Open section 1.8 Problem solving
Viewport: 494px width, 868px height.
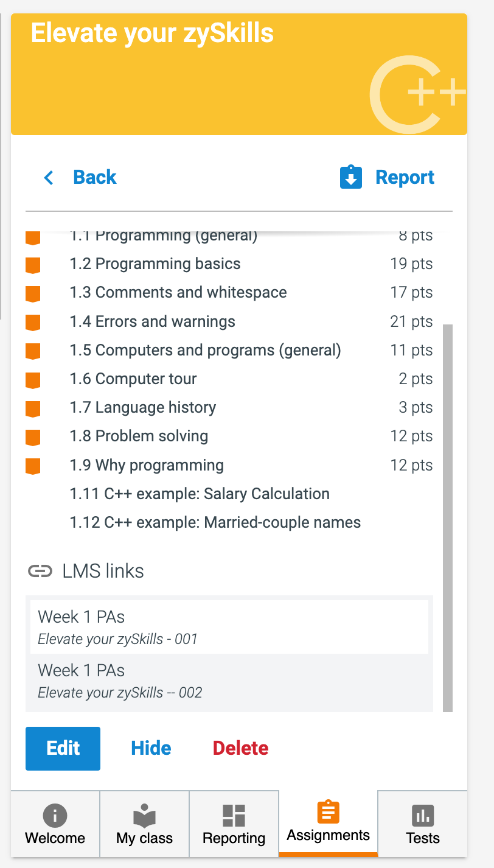coord(139,436)
